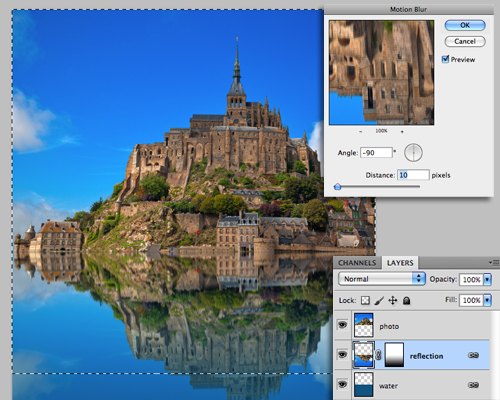The image size is (500, 400).
Task: Select the reflection layer gradient mask thumbnail
Action: click(x=394, y=355)
